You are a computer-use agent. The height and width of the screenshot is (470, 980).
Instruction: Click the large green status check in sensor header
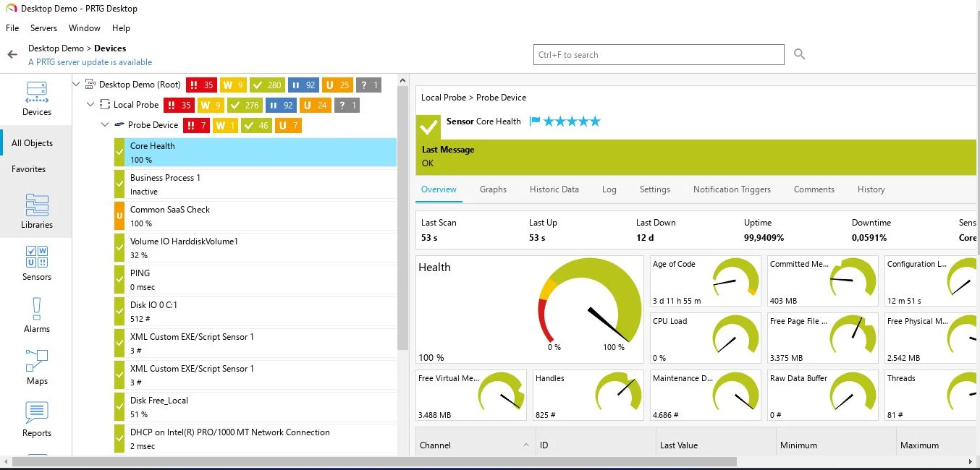click(428, 127)
